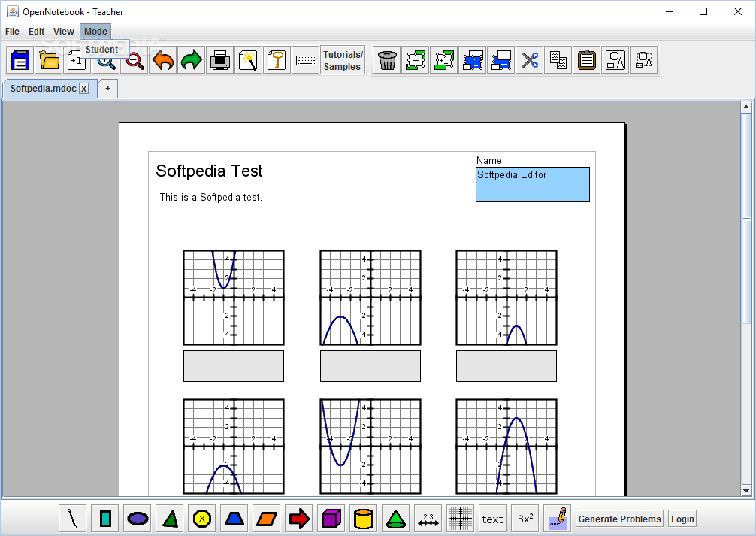Select the bottom-right parabola graph
Screen dimensions: 756x536
pyautogui.click(x=507, y=447)
